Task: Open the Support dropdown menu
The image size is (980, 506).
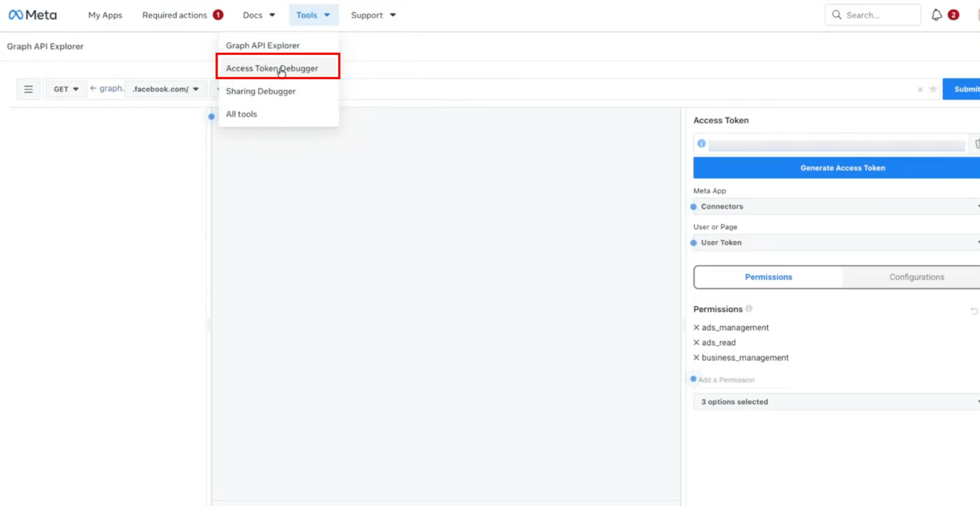Action: click(x=373, y=15)
